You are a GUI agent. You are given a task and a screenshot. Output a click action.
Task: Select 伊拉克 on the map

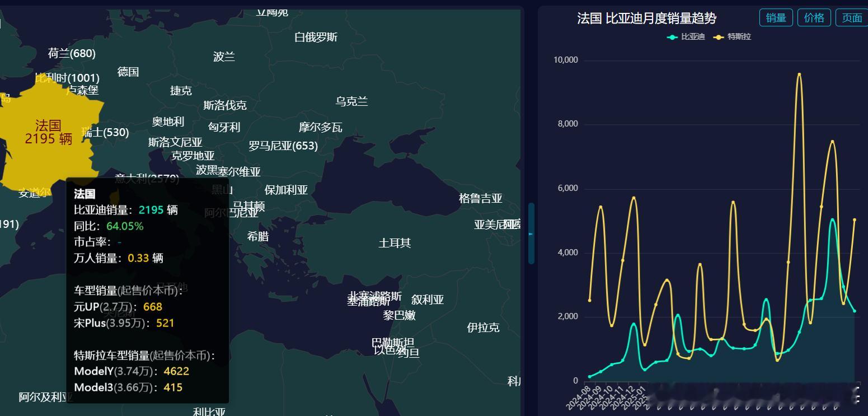pos(483,328)
